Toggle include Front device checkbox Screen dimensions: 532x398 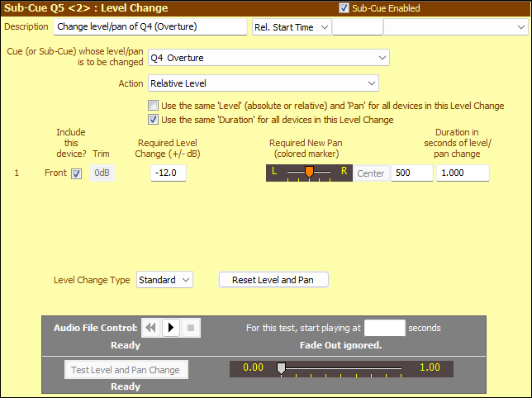pyautogui.click(x=76, y=173)
